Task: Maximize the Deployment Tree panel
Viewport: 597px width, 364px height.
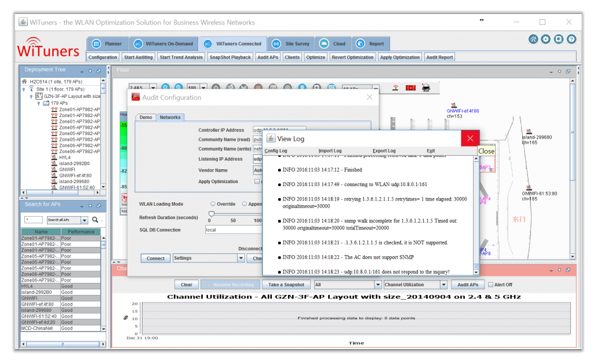Action: click(90, 71)
